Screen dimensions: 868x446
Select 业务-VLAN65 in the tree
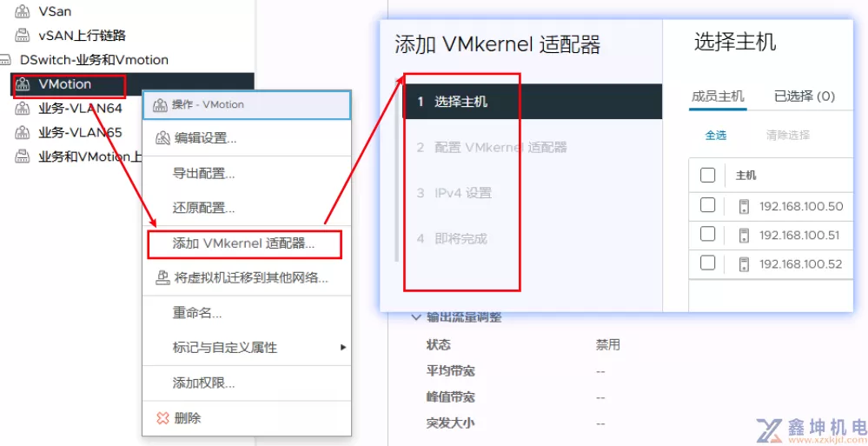pos(80,133)
